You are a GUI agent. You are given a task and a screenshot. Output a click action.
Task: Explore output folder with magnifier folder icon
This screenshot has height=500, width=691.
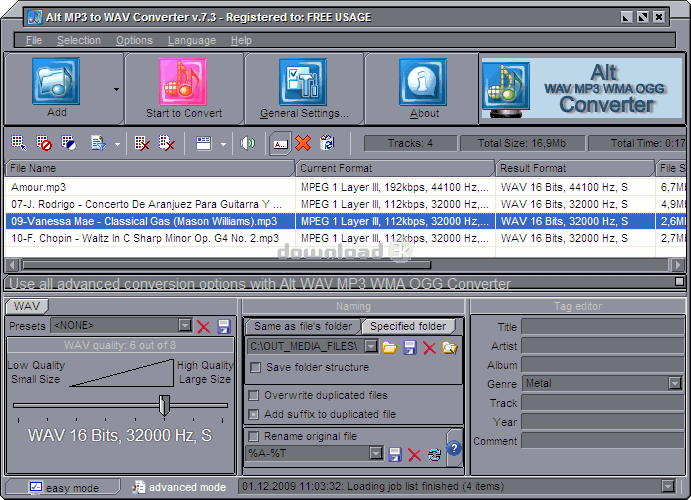click(x=450, y=348)
